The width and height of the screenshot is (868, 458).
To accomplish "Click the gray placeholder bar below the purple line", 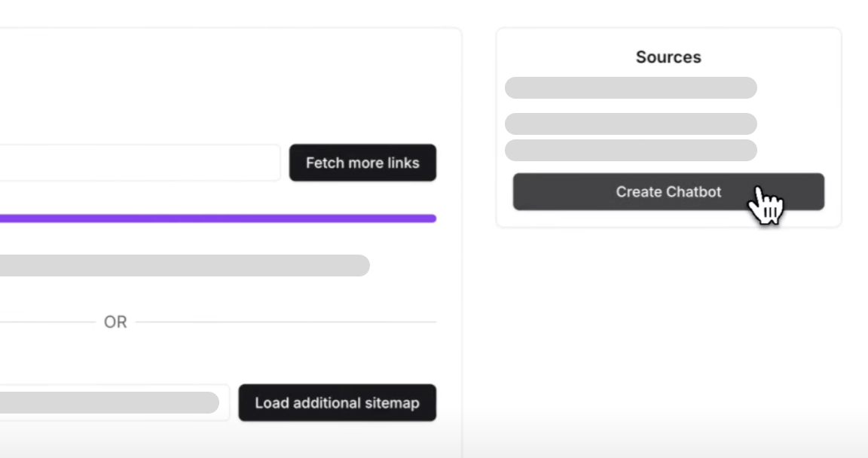I will pyautogui.click(x=184, y=265).
